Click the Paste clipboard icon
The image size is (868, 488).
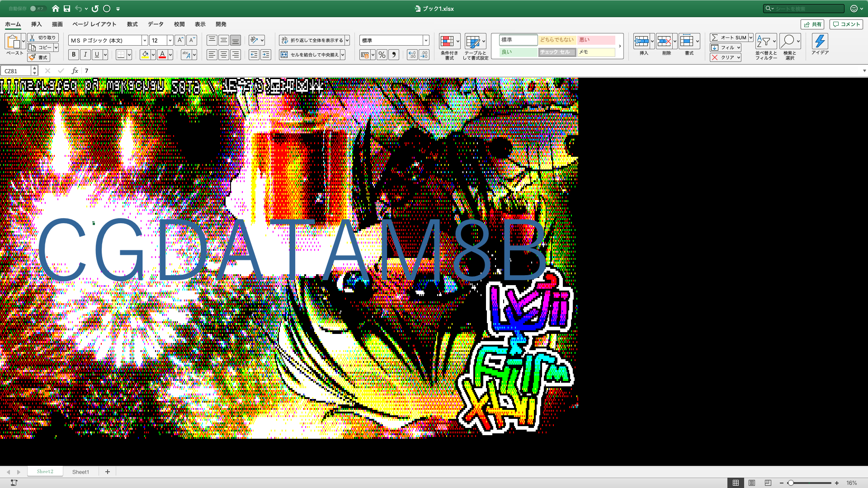13,42
